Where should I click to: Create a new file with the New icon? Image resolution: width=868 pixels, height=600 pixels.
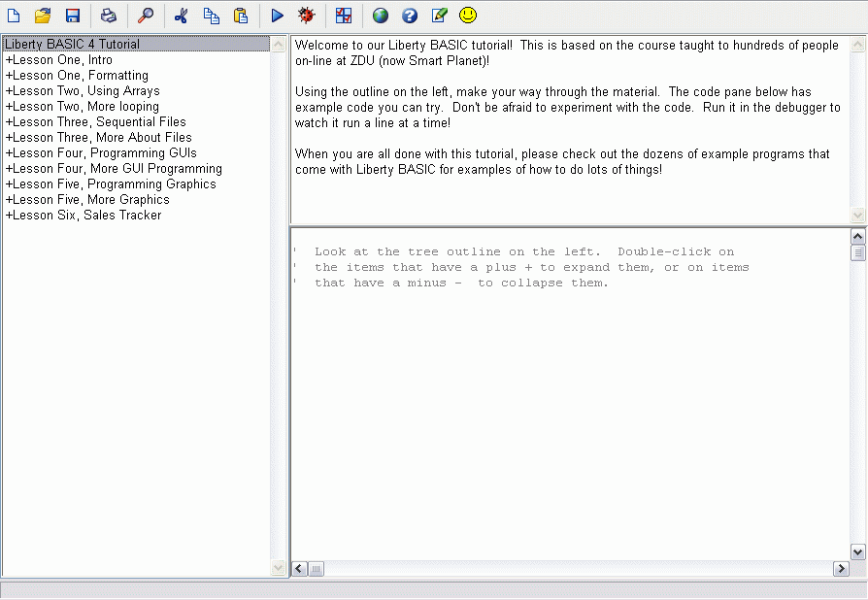point(14,16)
